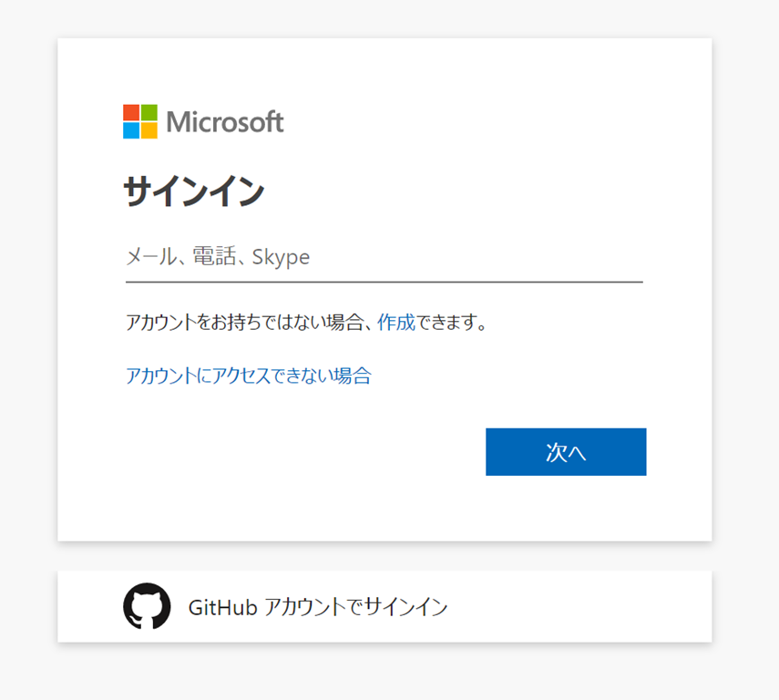Click the できます。 text after 作成
The height and width of the screenshot is (700, 779).
(452, 322)
